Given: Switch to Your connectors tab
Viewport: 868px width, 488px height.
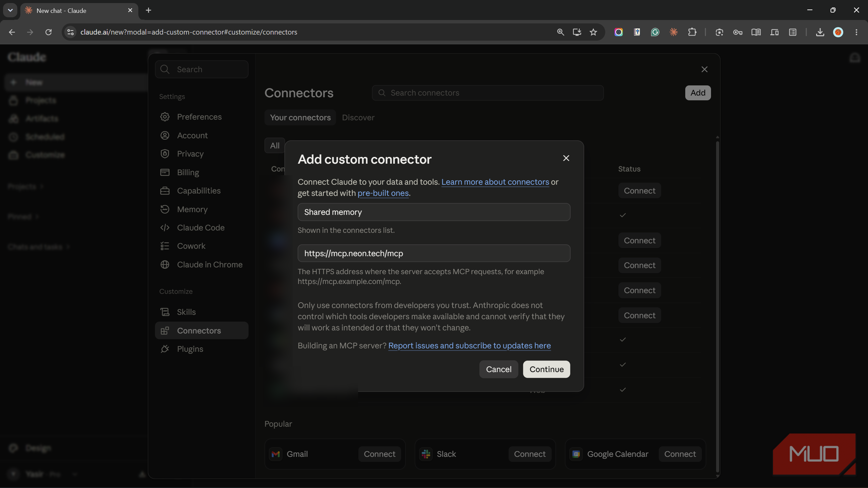Looking at the screenshot, I should click(300, 118).
